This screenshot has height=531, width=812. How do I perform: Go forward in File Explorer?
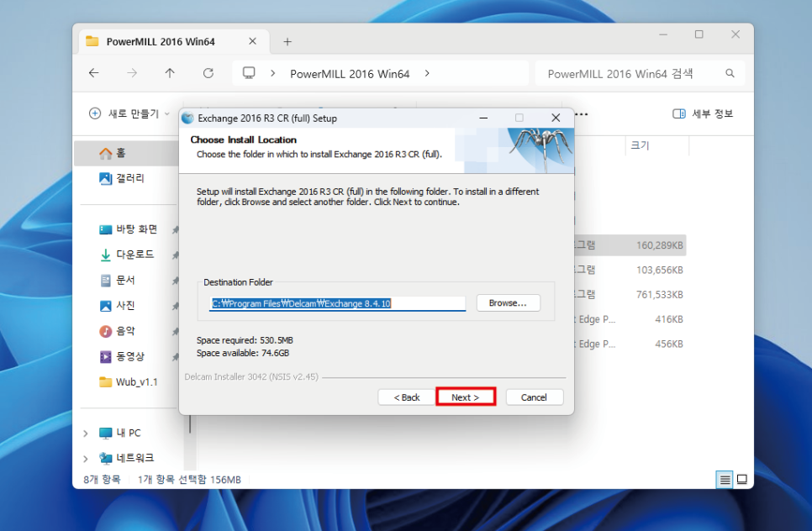coord(132,73)
